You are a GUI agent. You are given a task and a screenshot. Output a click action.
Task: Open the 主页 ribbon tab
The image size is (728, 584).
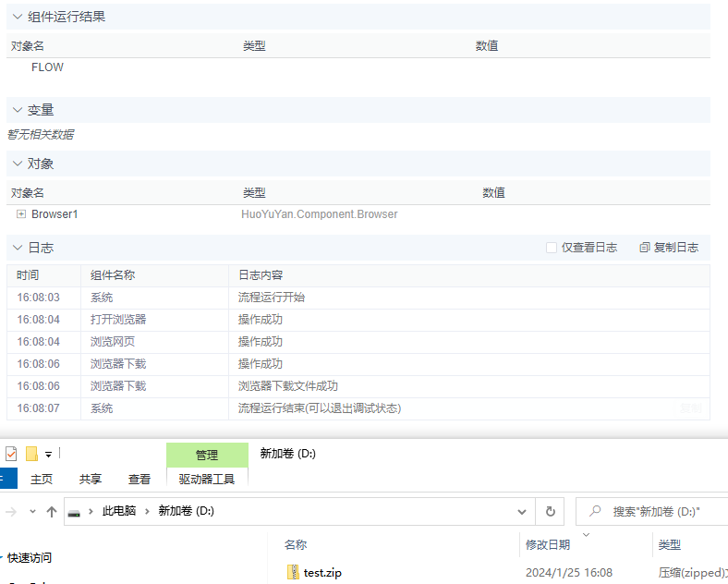point(42,479)
